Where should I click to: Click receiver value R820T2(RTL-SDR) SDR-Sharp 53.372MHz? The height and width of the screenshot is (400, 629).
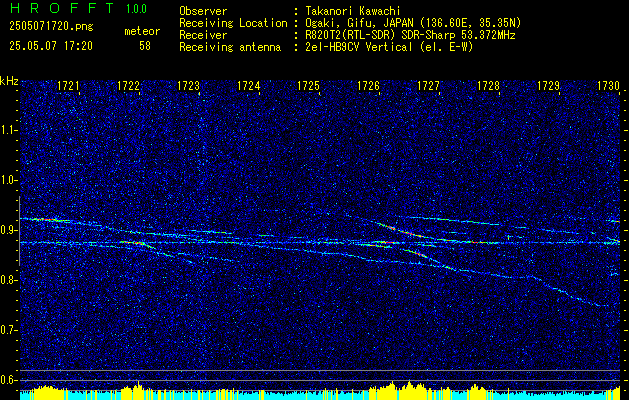(x=408, y=35)
